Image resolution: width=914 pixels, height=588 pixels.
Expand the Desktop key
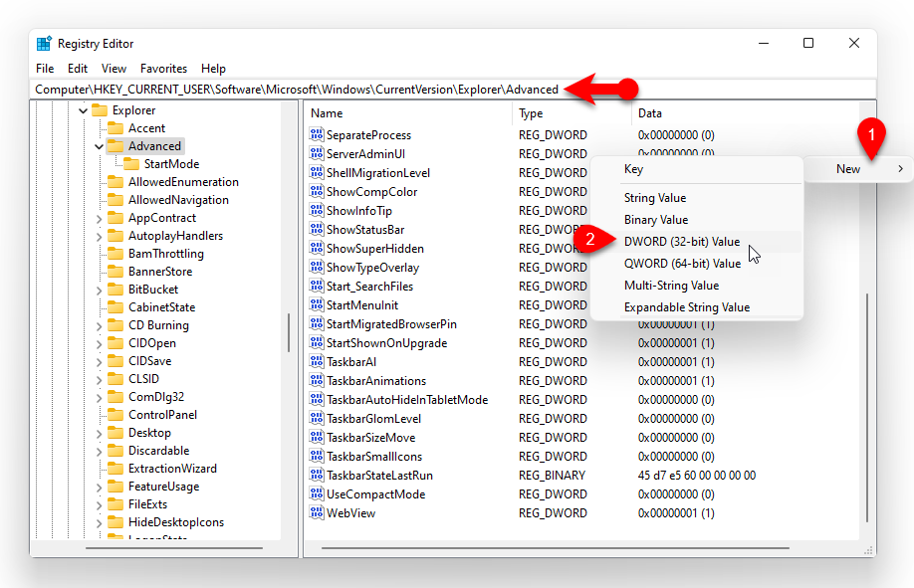click(100, 434)
